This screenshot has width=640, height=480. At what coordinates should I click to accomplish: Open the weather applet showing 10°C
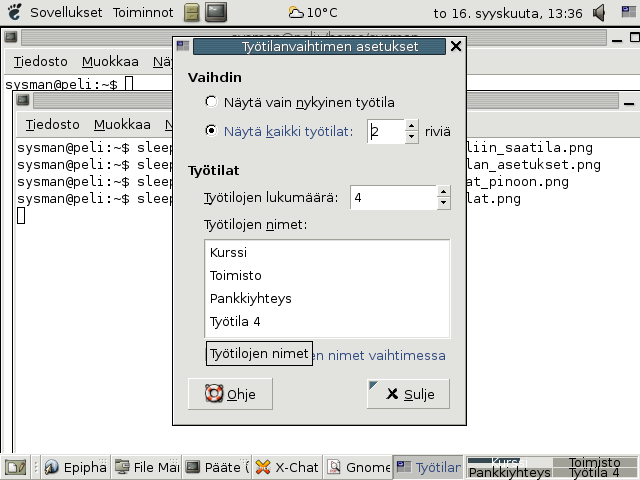[x=313, y=13]
